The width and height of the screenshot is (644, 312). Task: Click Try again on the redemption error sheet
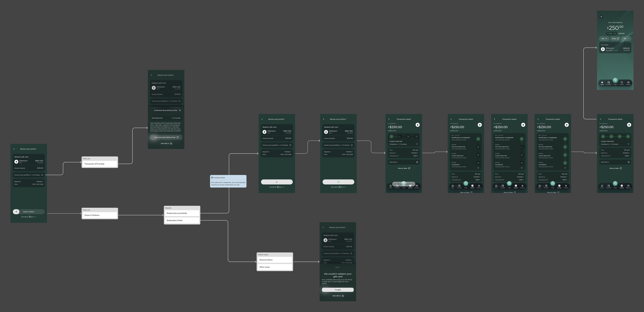point(338,290)
